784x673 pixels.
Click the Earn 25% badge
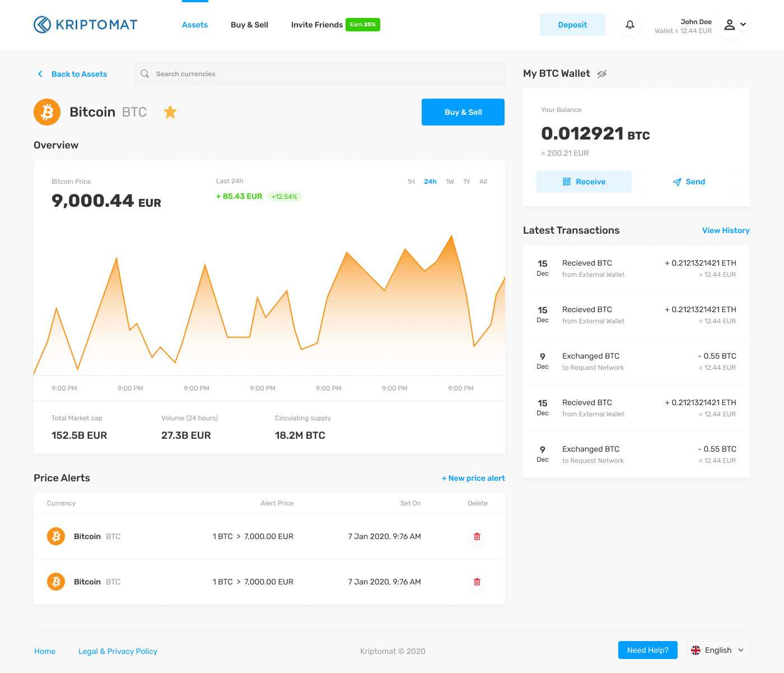tap(363, 25)
